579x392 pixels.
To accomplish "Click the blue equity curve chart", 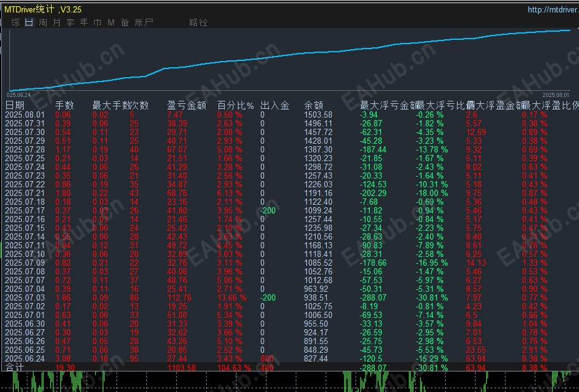I will (x=289, y=59).
